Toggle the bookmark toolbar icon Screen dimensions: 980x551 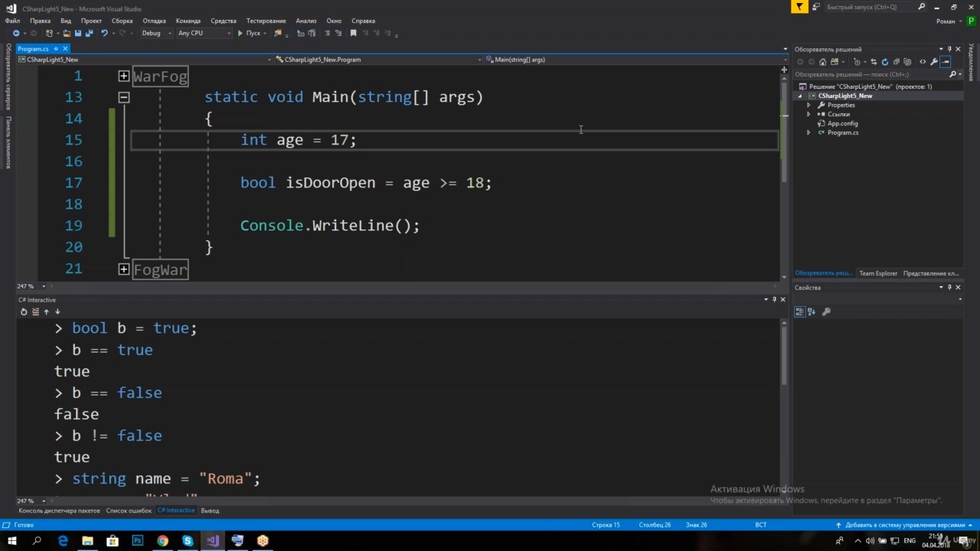click(x=353, y=33)
